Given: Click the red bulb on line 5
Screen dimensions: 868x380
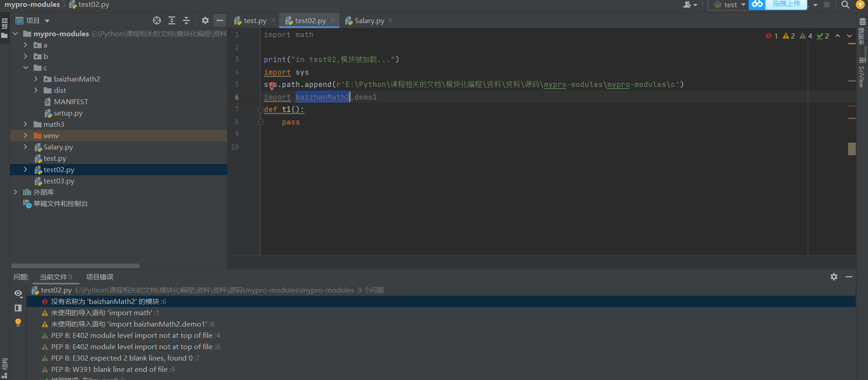Looking at the screenshot, I should (272, 85).
